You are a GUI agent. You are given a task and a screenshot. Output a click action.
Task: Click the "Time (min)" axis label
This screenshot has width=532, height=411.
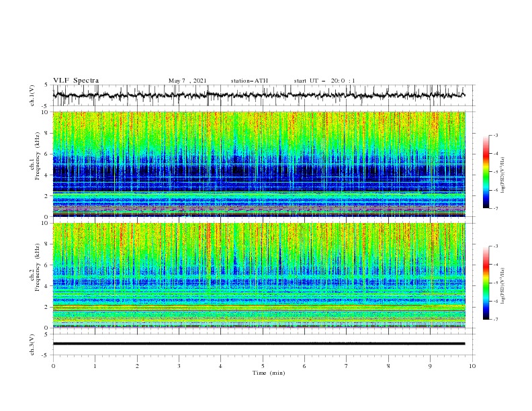(x=269, y=373)
